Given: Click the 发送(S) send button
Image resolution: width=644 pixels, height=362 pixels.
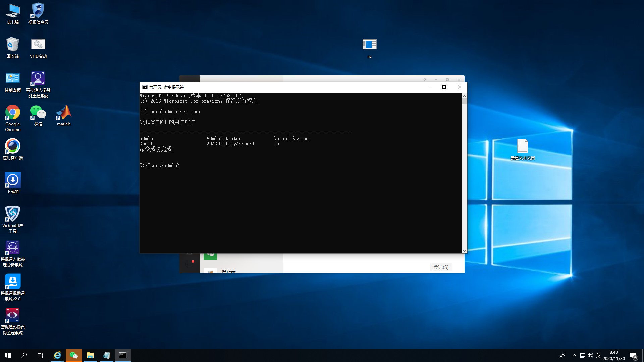Looking at the screenshot, I should (x=441, y=267).
